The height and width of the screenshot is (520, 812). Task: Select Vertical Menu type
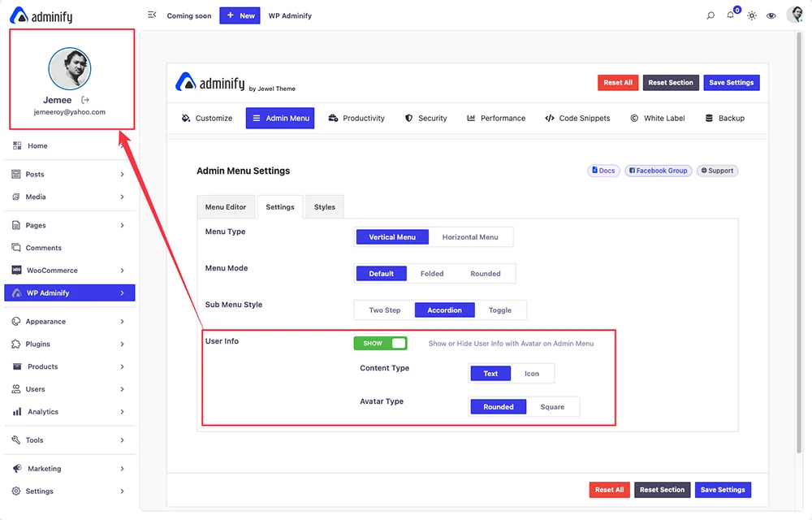click(x=392, y=237)
